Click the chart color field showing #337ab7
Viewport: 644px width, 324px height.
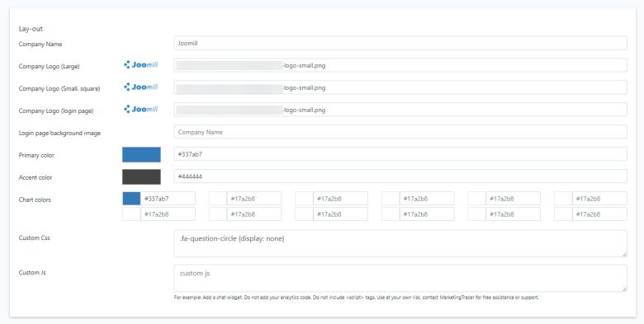[168, 199]
